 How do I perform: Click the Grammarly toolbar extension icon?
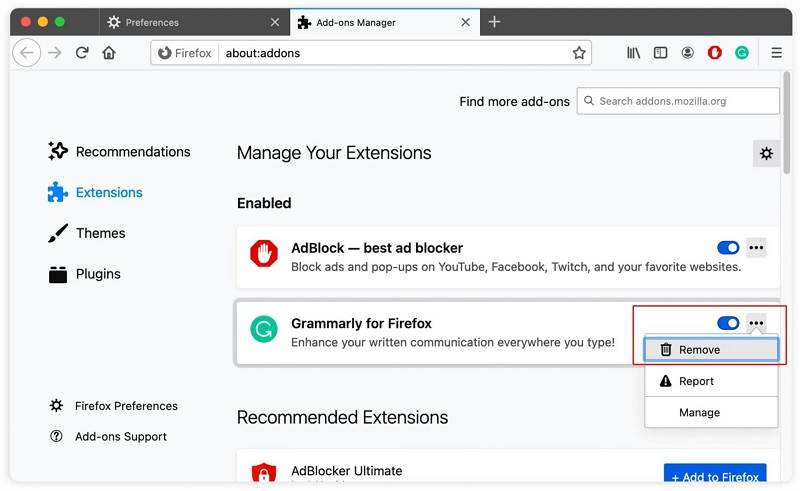741,53
